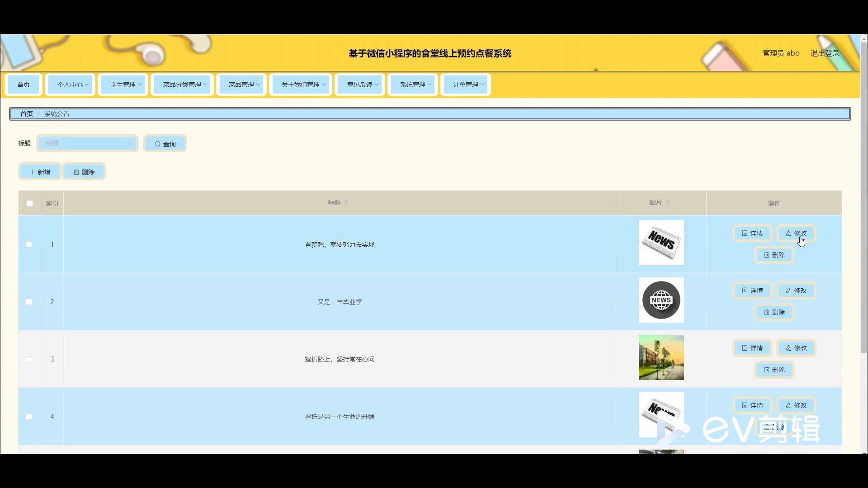
Task: Click 修改 for 有梦想，就要努力去实现
Action: click(796, 233)
